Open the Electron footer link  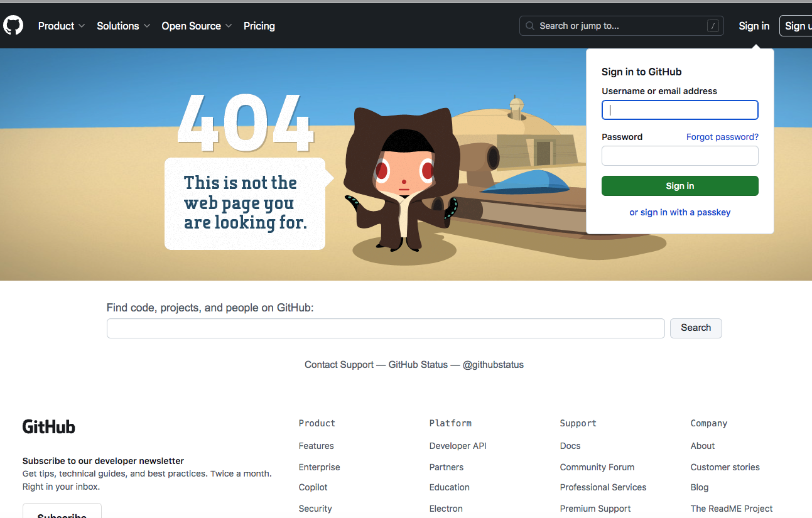click(446, 509)
